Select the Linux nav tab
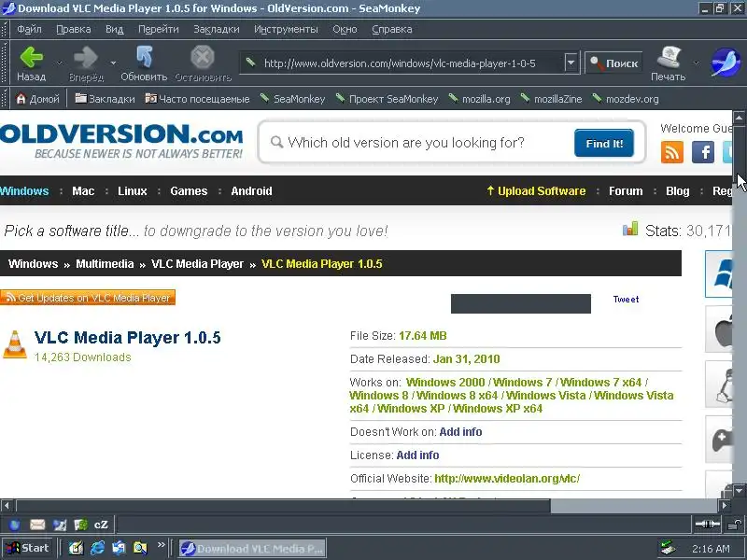This screenshot has height=560, width=747. click(133, 191)
